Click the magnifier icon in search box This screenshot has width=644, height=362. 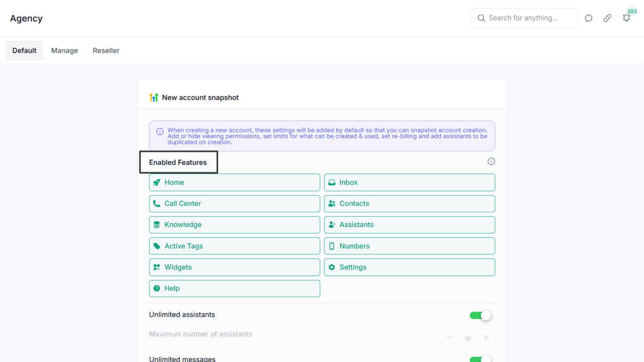pos(481,18)
